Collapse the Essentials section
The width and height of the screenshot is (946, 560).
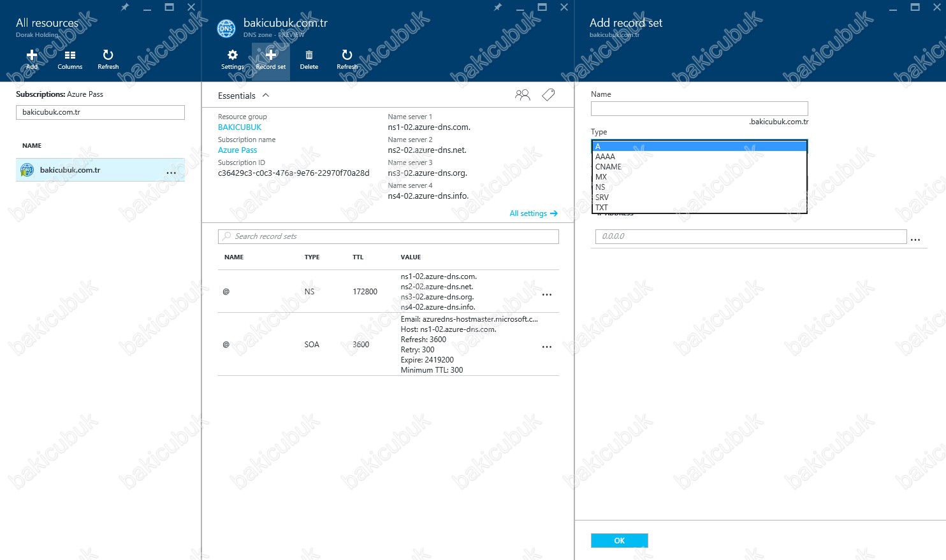coord(266,96)
